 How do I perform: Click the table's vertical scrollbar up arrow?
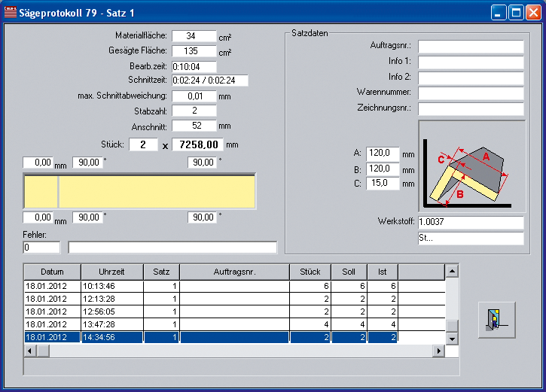(x=452, y=271)
